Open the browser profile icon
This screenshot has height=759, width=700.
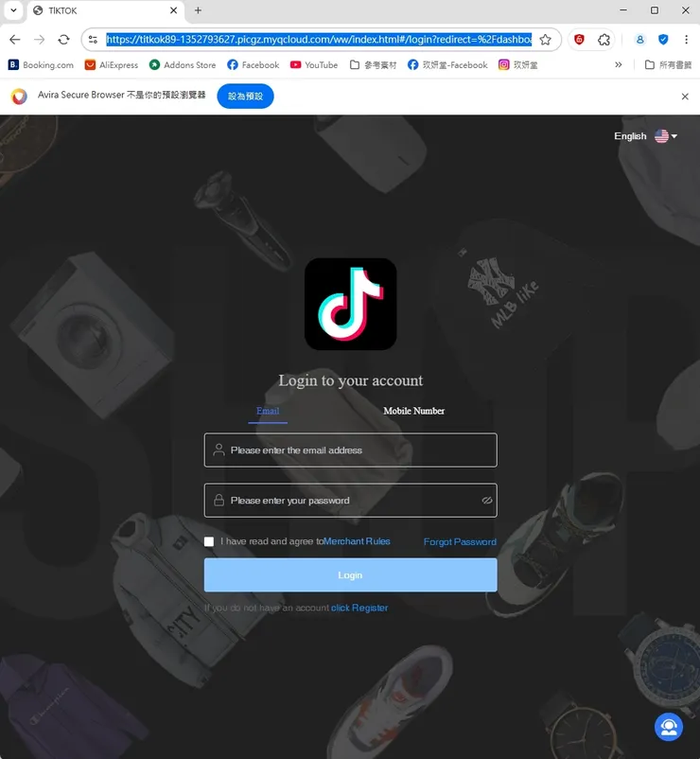click(640, 40)
